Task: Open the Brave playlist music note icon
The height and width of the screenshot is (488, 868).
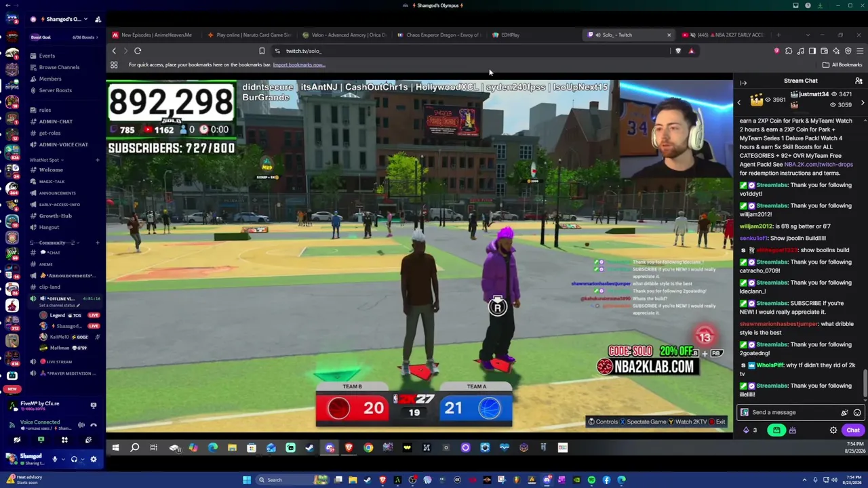Action: [801, 51]
